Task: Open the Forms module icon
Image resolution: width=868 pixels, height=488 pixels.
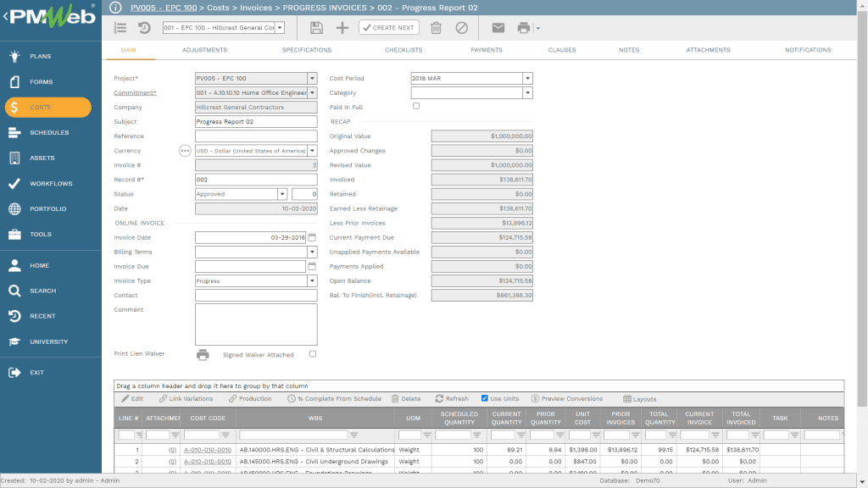Action: click(x=15, y=81)
